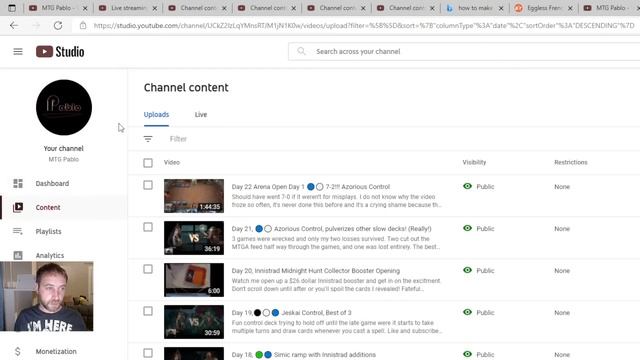This screenshot has height=360, width=640.
Task: Open the Dashboard sidebar icon
Action: (18, 183)
